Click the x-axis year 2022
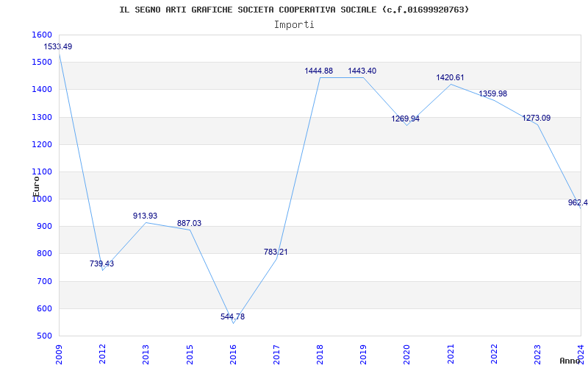This screenshot has height=368, width=588. (494, 354)
